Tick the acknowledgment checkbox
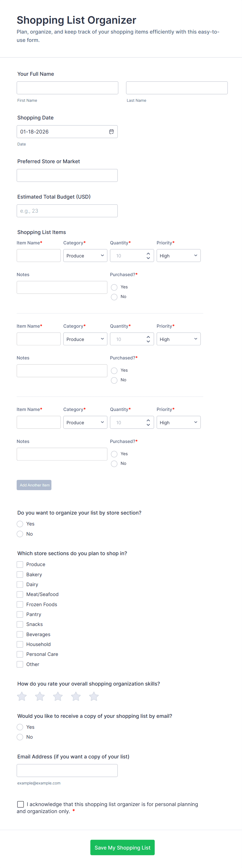This screenshot has height=868, width=242. (x=21, y=804)
